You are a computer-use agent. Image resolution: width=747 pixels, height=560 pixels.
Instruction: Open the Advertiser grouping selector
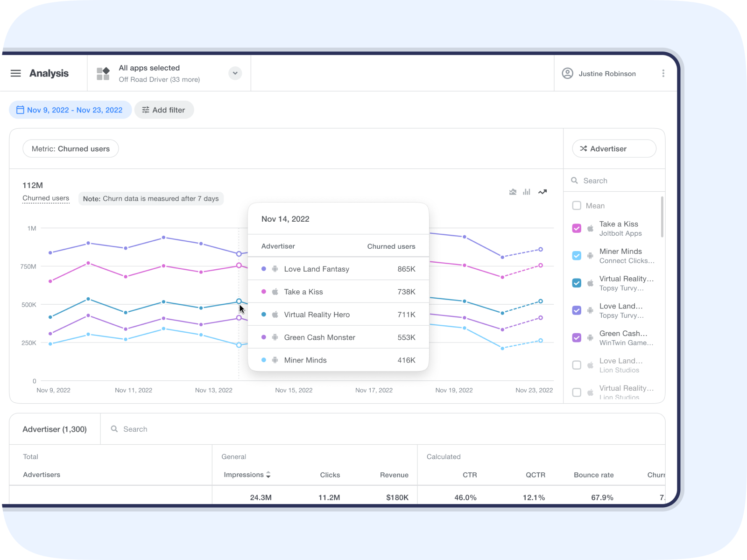614,149
